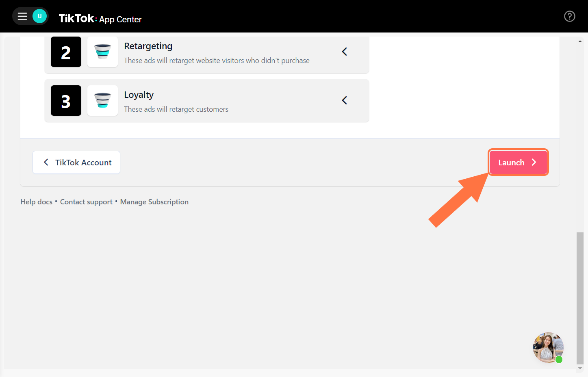Open the chat support widget
The width and height of the screenshot is (588, 377).
tap(548, 347)
